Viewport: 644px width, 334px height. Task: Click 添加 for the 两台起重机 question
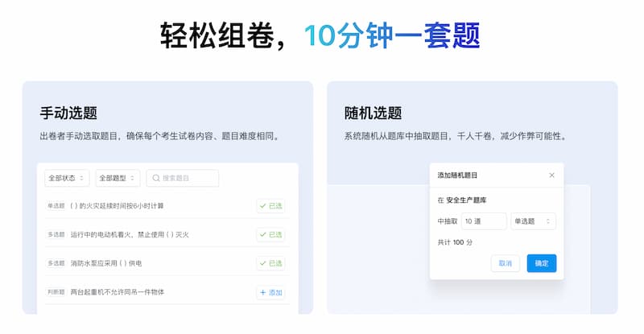pyautogui.click(x=271, y=292)
